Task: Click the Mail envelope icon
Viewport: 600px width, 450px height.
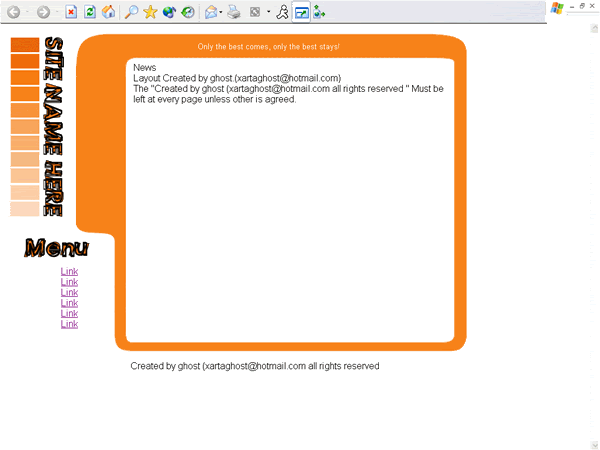Action: click(x=210, y=12)
